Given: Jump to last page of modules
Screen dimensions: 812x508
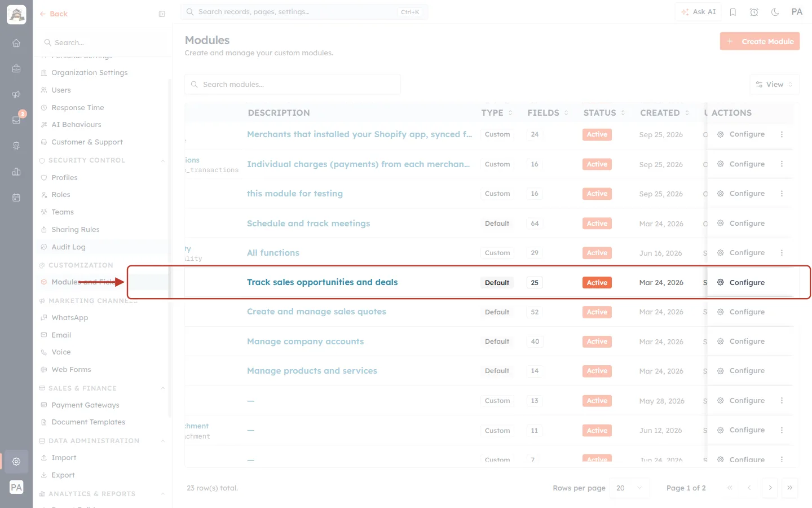Looking at the screenshot, I should 789,488.
